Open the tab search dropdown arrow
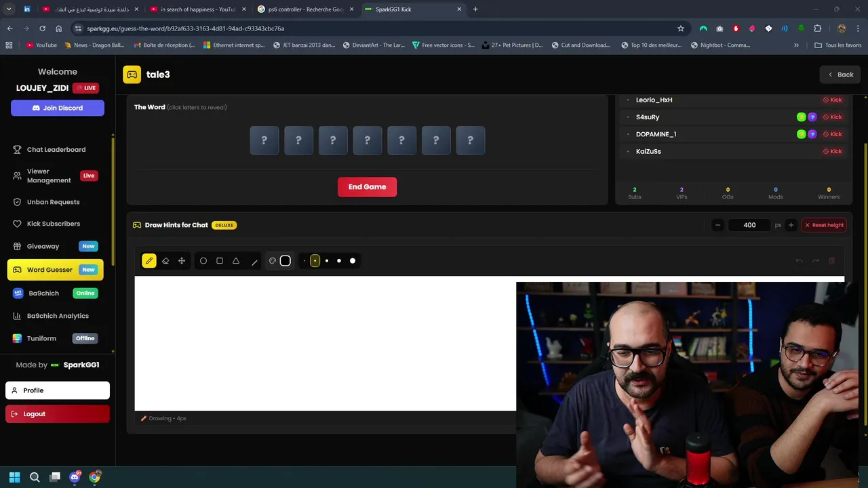This screenshot has height=488, width=868. point(9,9)
